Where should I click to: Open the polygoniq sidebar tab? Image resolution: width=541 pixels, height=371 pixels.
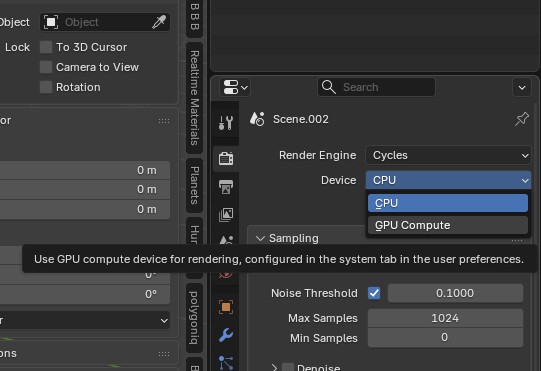(x=195, y=318)
